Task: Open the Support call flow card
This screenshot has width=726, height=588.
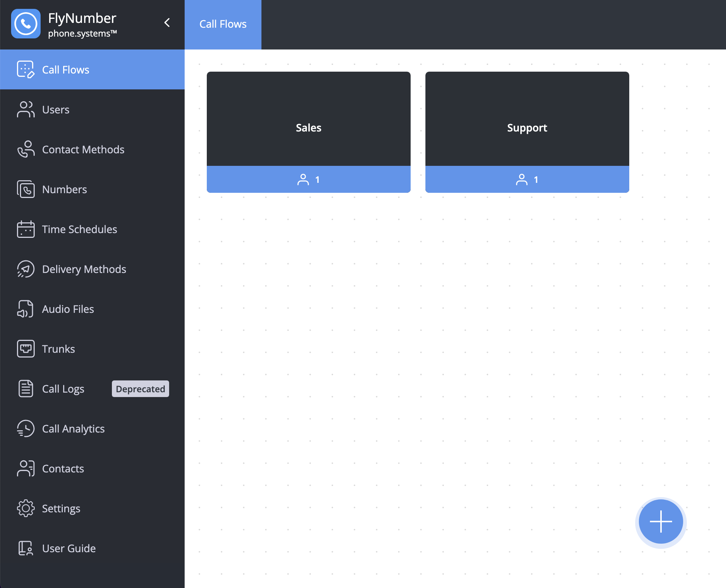Action: (527, 132)
